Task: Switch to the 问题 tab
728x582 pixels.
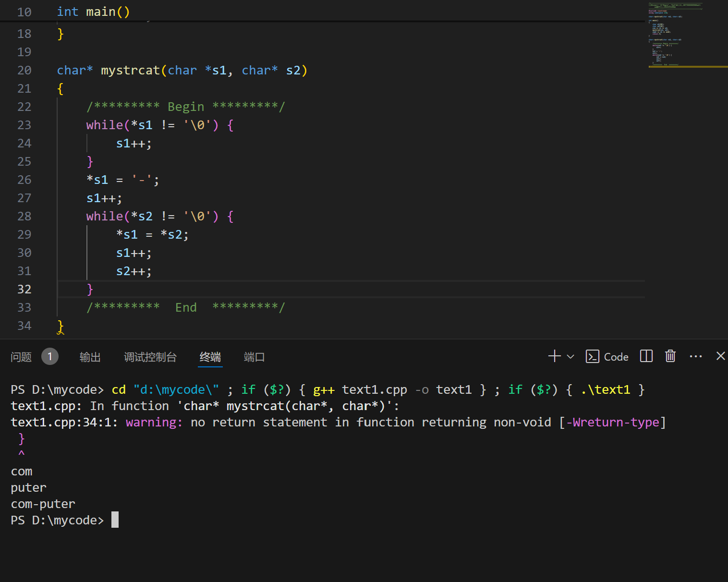Action: [21, 357]
